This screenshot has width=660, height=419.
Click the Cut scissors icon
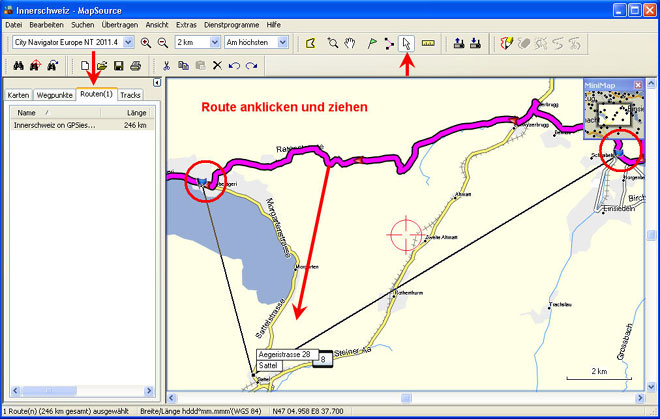click(x=166, y=66)
